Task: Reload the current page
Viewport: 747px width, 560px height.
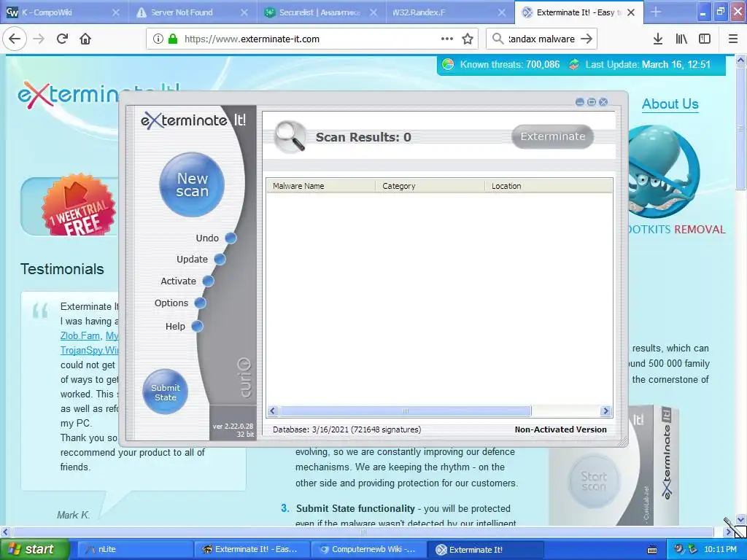Action: coord(62,39)
